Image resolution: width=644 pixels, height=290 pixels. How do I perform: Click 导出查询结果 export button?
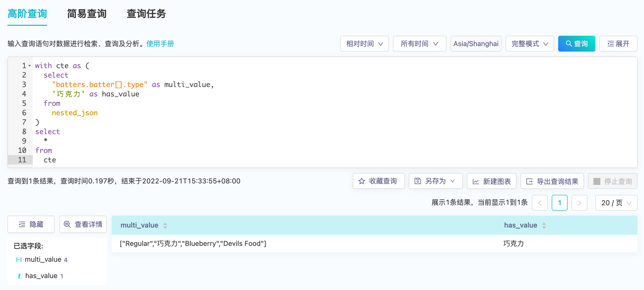click(x=552, y=181)
